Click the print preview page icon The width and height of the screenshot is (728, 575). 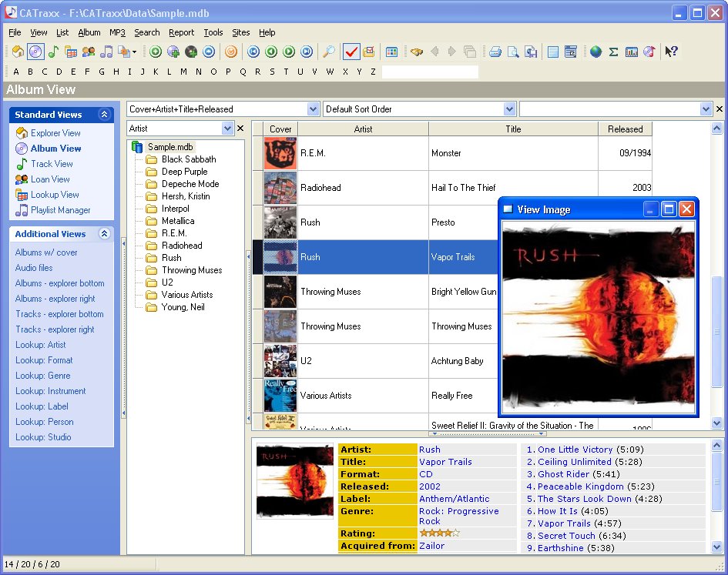click(513, 52)
